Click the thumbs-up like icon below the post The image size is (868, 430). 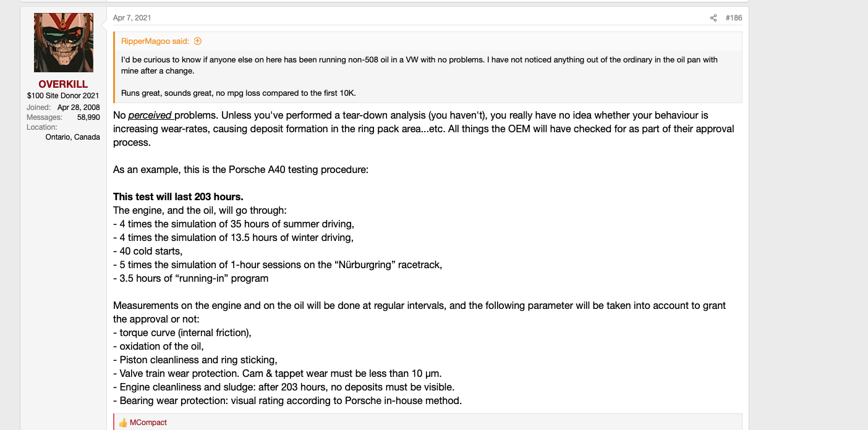coord(123,423)
